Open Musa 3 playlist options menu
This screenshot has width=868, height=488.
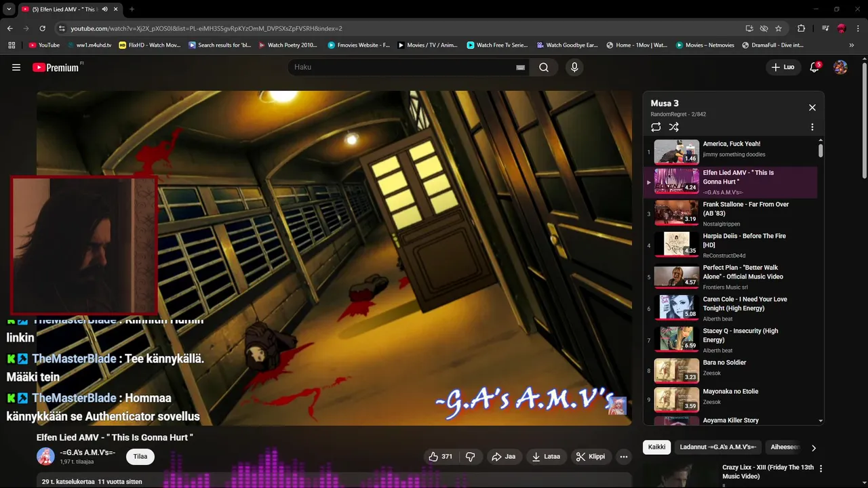click(x=812, y=127)
